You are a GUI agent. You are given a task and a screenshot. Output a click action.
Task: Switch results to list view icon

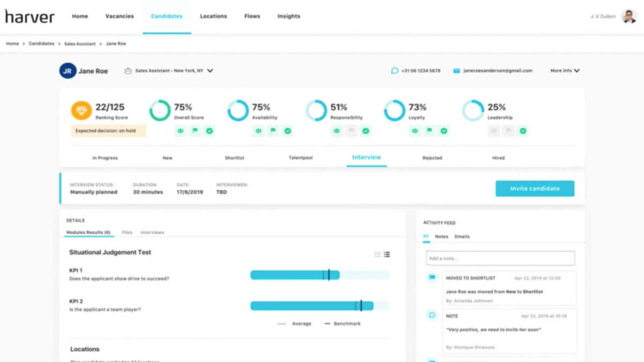point(387,255)
